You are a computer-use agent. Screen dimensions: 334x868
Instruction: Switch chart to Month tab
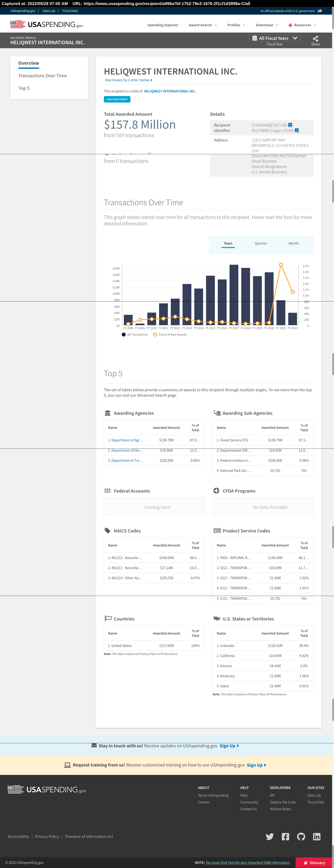point(293,243)
